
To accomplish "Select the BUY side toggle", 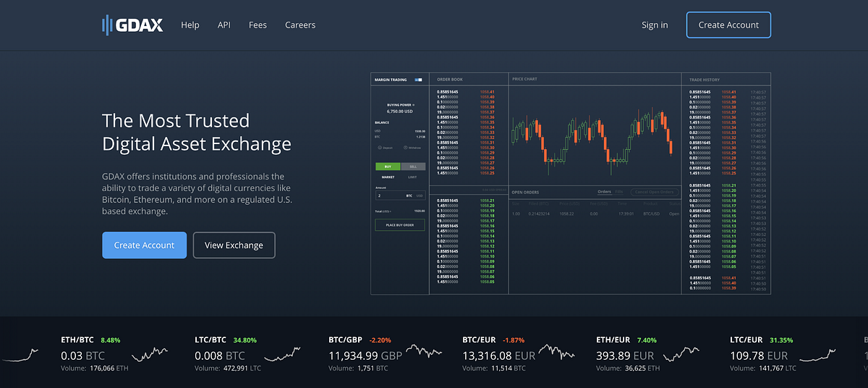I will [388, 166].
